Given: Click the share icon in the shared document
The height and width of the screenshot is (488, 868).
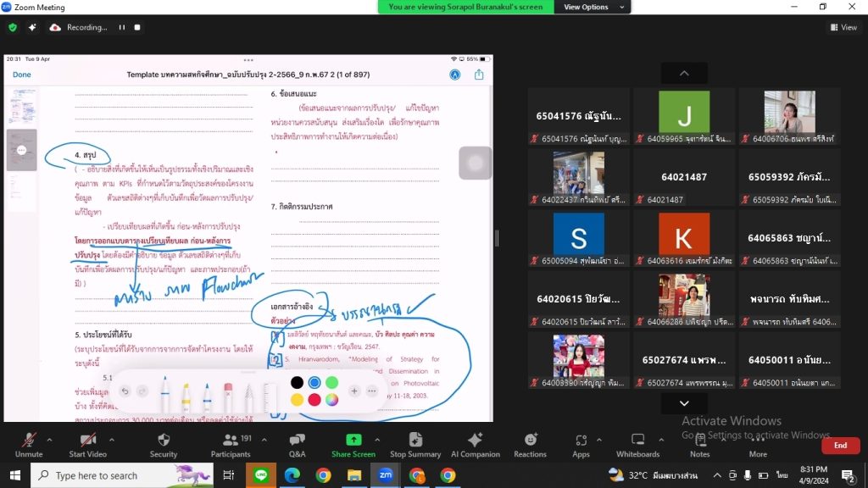Looking at the screenshot, I should coord(479,75).
